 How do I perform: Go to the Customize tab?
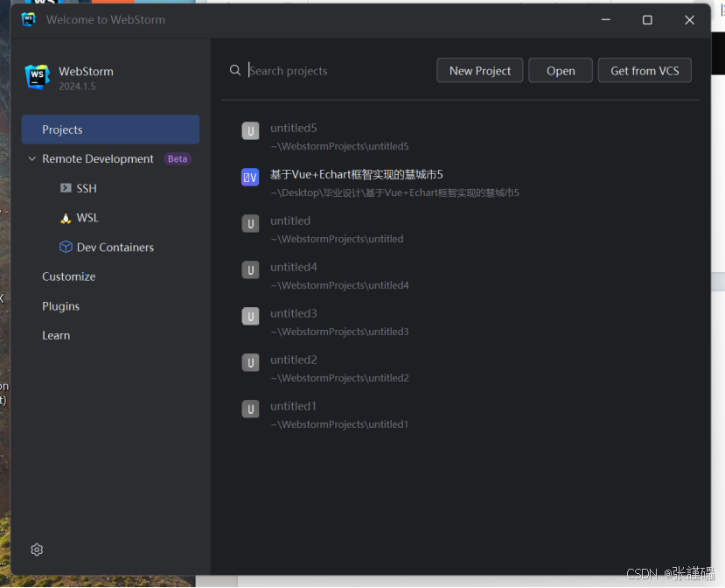(69, 276)
